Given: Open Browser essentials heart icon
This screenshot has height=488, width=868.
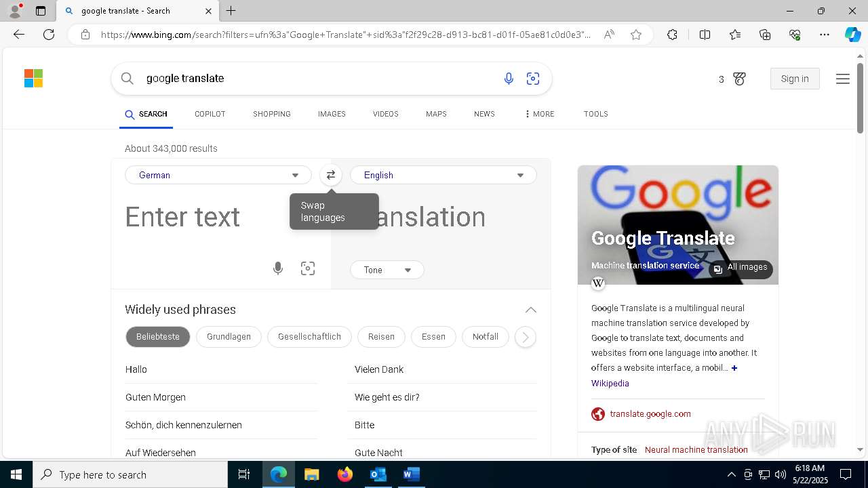Looking at the screenshot, I should [x=795, y=35].
